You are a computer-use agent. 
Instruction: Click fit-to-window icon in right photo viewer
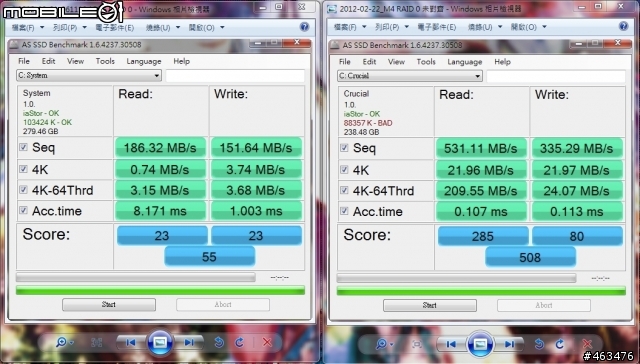point(417,344)
